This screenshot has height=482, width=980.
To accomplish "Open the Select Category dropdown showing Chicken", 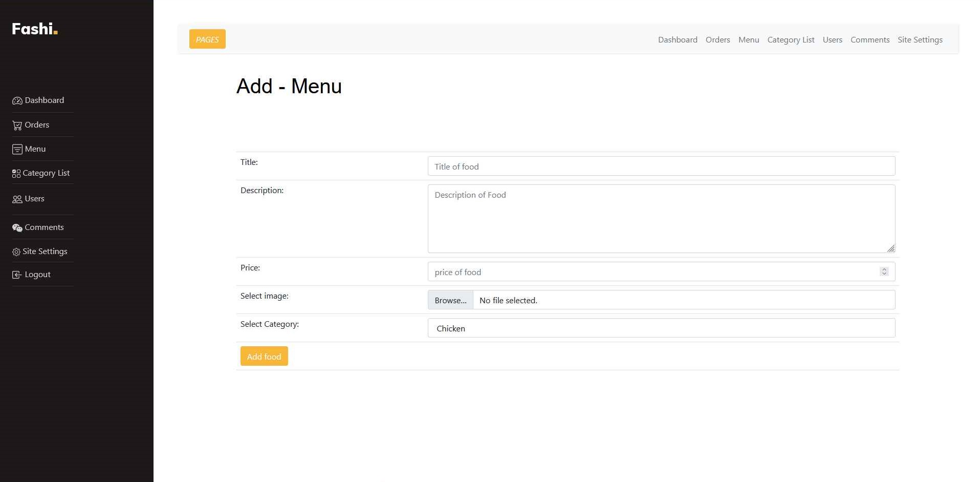I will tap(661, 328).
